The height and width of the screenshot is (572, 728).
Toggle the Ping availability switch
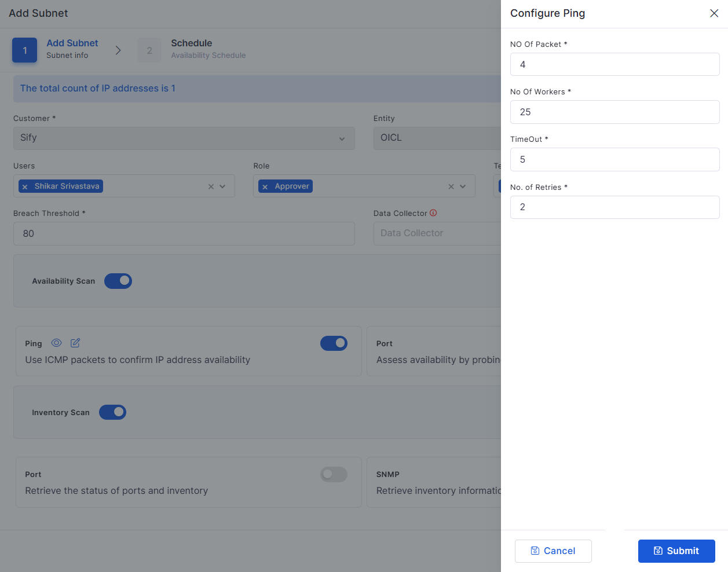[334, 343]
